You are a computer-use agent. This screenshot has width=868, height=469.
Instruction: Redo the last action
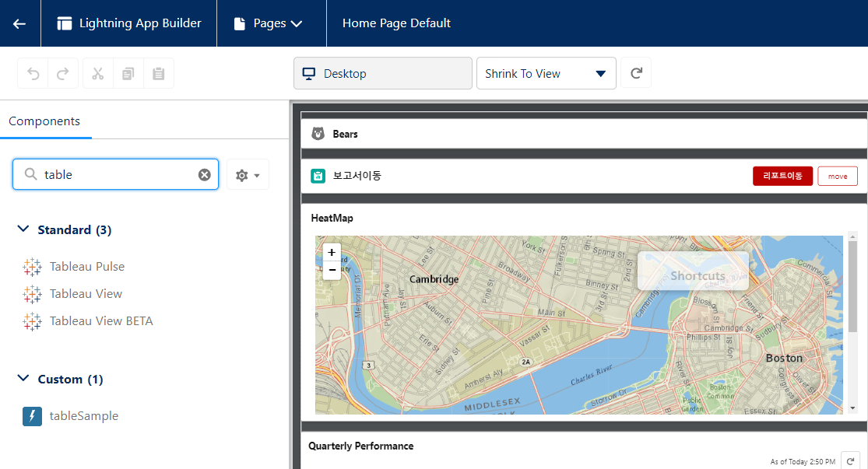63,74
